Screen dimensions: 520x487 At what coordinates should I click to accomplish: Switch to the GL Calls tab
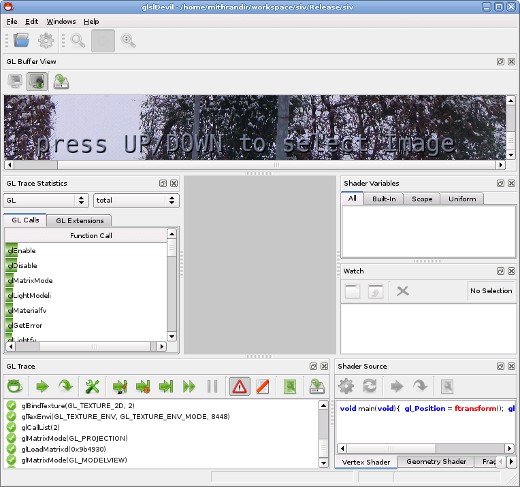point(25,220)
